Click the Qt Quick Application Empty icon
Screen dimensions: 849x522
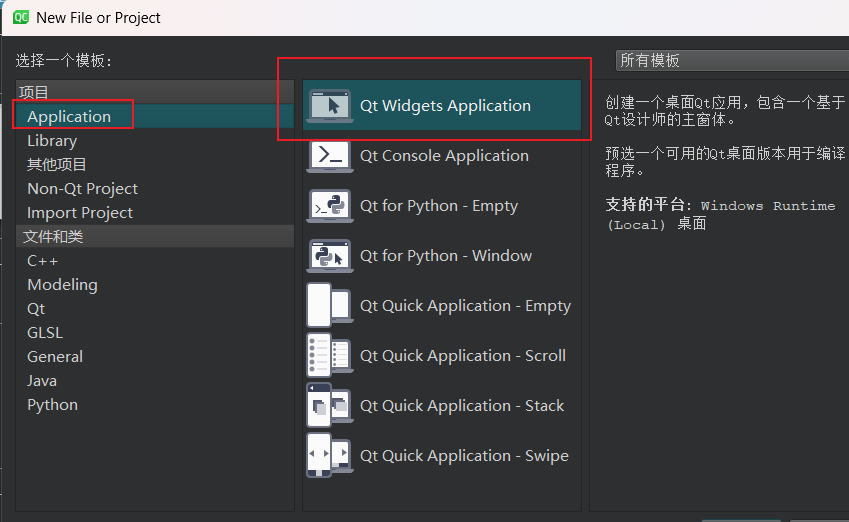(x=330, y=305)
